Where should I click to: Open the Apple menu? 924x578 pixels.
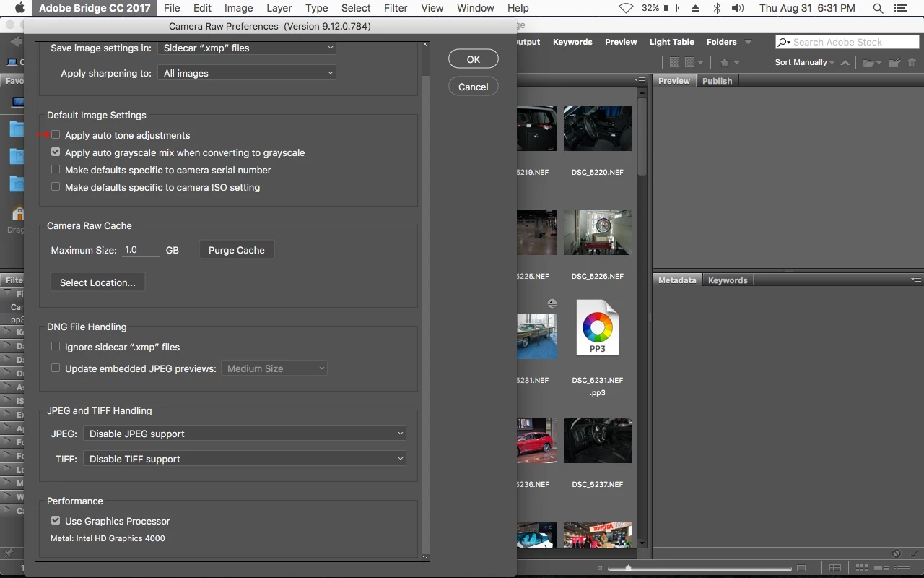19,8
